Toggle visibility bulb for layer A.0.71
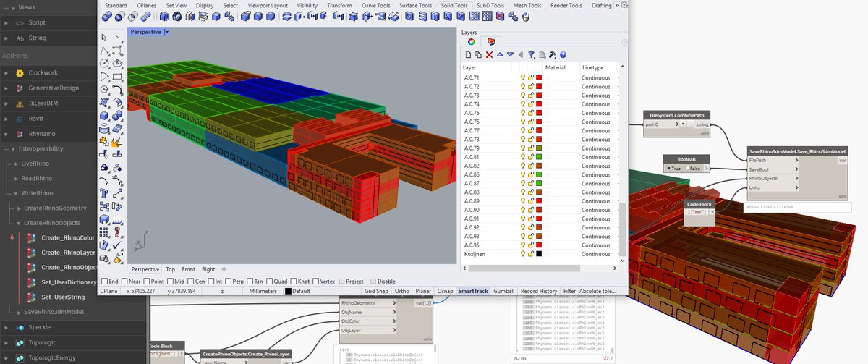 522,77
